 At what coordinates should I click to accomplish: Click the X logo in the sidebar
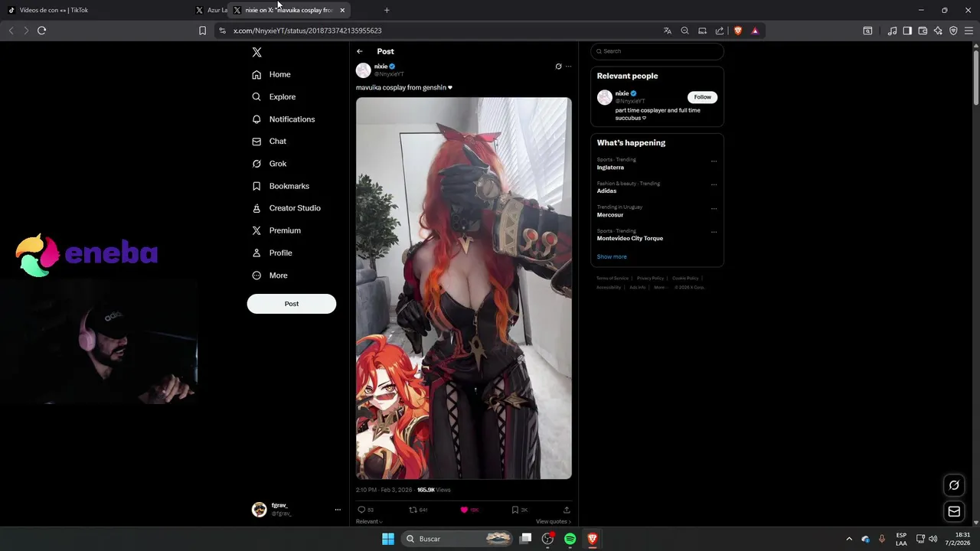coord(257,52)
